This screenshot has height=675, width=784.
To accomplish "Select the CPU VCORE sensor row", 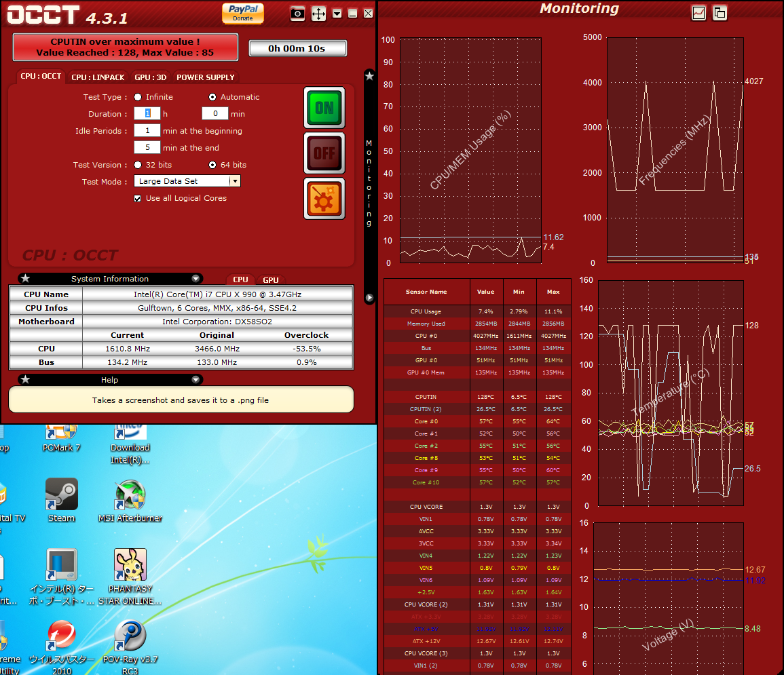I will [477, 507].
